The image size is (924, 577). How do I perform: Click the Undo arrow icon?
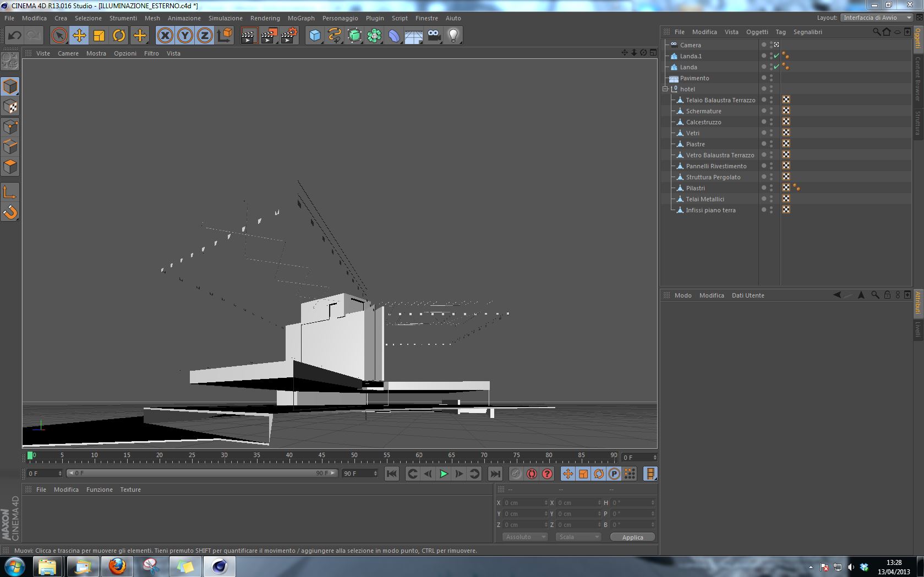(x=15, y=36)
